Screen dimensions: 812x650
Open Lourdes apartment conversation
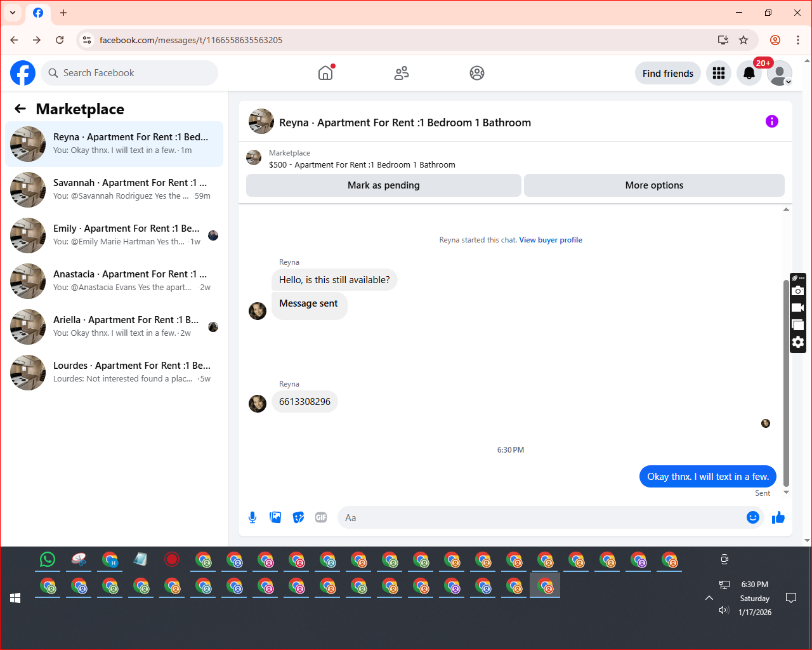[x=114, y=373]
